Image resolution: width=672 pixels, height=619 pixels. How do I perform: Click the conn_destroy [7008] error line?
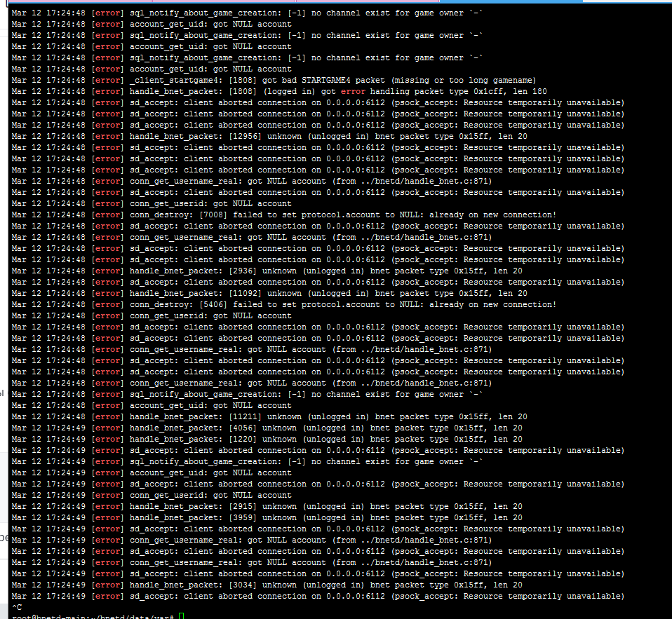pyautogui.click(x=283, y=215)
